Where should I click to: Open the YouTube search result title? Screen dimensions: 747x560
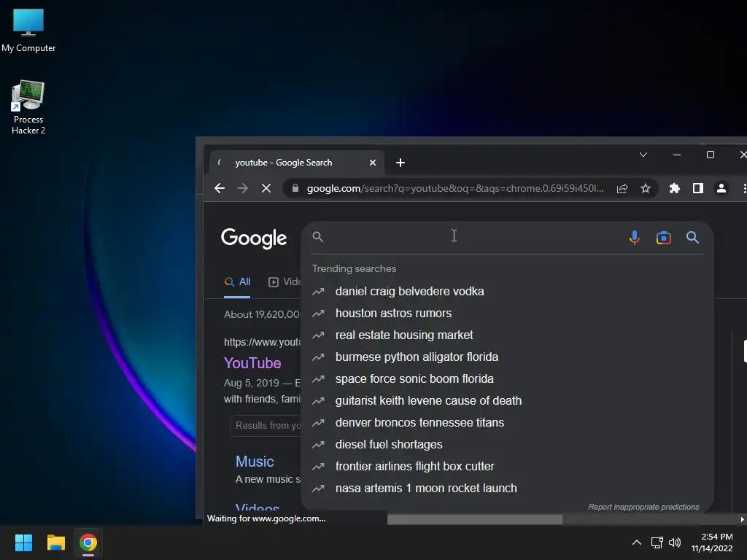coord(252,363)
